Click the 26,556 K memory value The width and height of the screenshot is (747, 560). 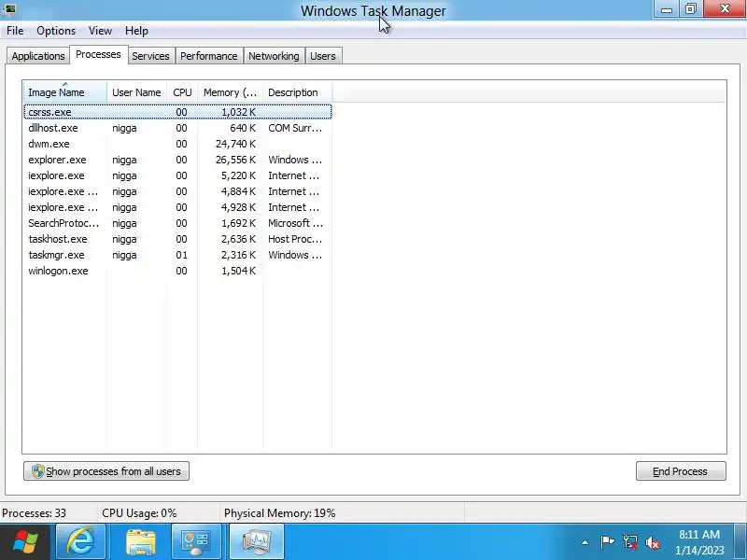[x=236, y=160]
